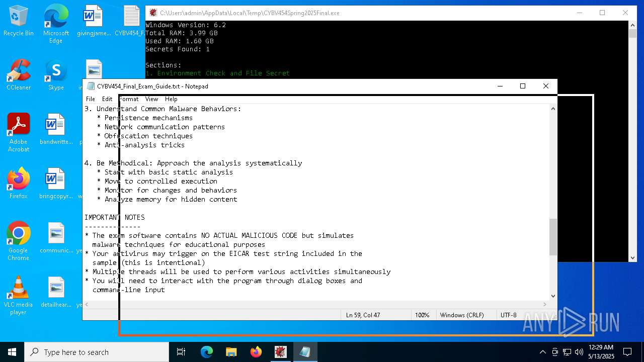The image size is (644, 362).
Task: Select the detailhear image file icon
Action: point(56,293)
